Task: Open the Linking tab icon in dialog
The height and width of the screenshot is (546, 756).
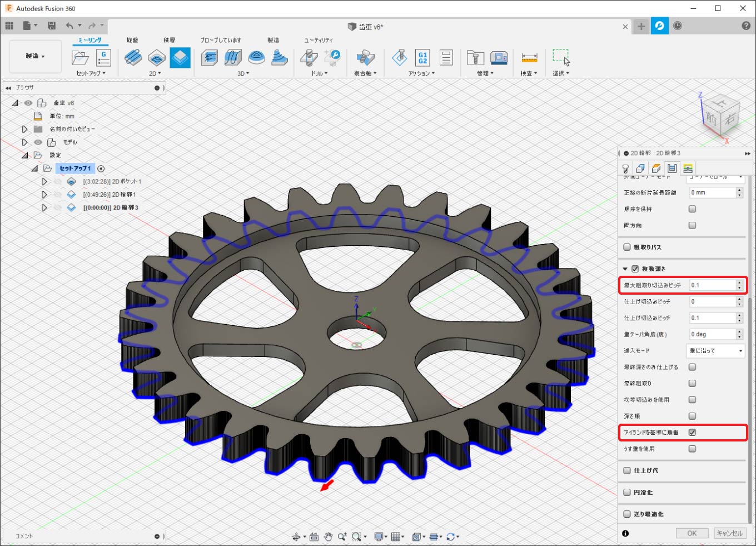Action: pyautogui.click(x=688, y=168)
